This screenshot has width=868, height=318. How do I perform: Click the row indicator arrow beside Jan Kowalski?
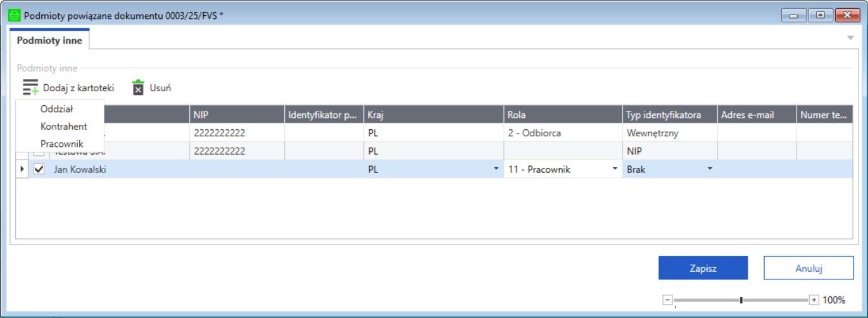[22, 169]
